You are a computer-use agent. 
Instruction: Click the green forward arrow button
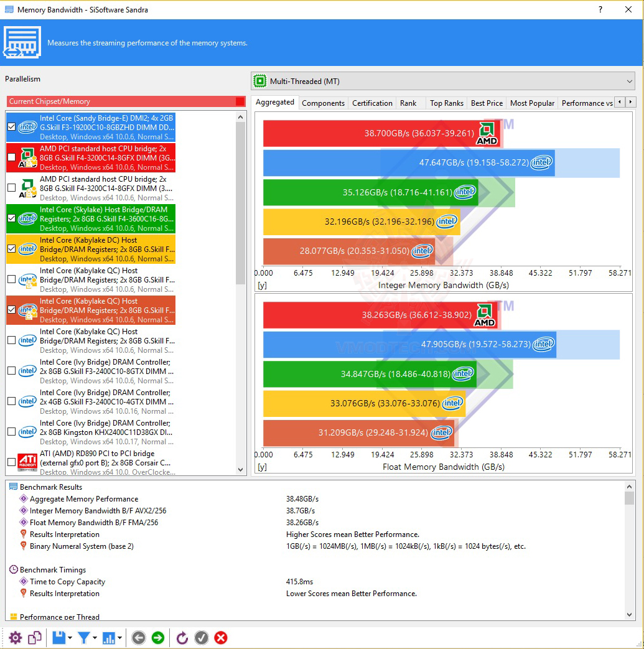(x=158, y=638)
